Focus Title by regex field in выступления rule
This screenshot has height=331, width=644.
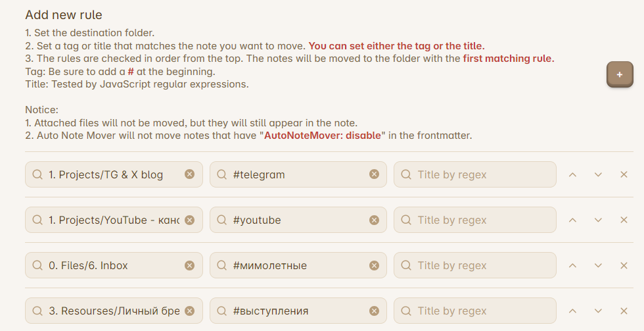[475, 311]
